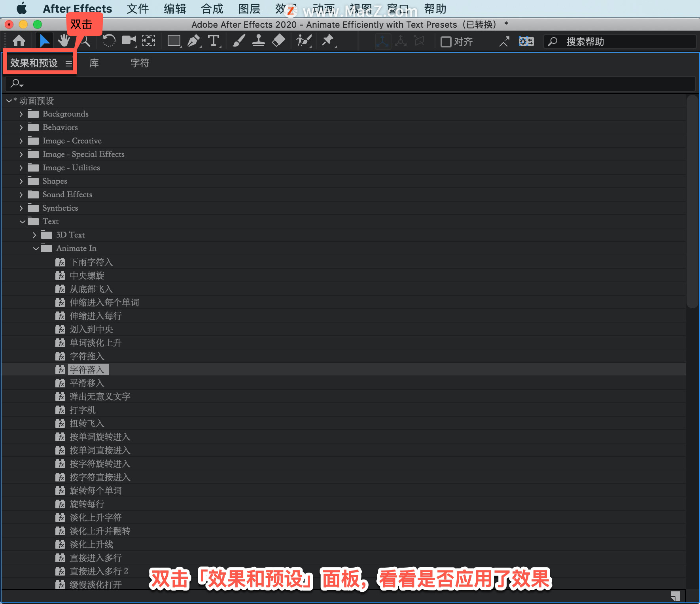The image size is (700, 604).
Task: Select the Puppet Pin tool
Action: click(328, 41)
